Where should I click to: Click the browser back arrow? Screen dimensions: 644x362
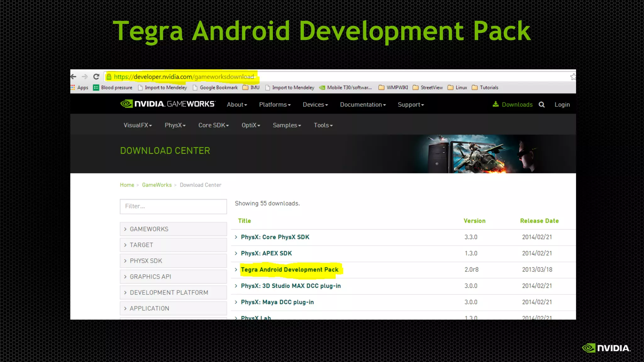(x=73, y=77)
